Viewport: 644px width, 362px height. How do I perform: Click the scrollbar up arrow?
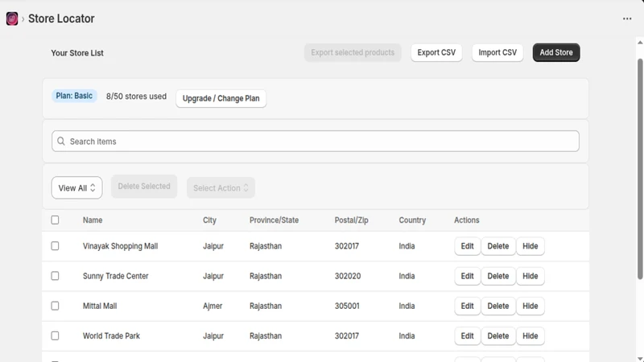click(640, 43)
